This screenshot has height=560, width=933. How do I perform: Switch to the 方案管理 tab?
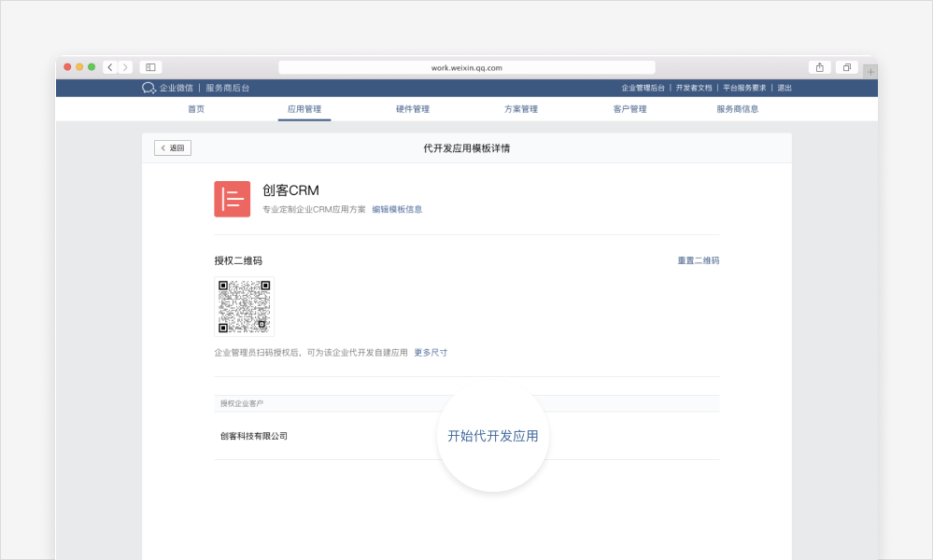[x=520, y=109]
